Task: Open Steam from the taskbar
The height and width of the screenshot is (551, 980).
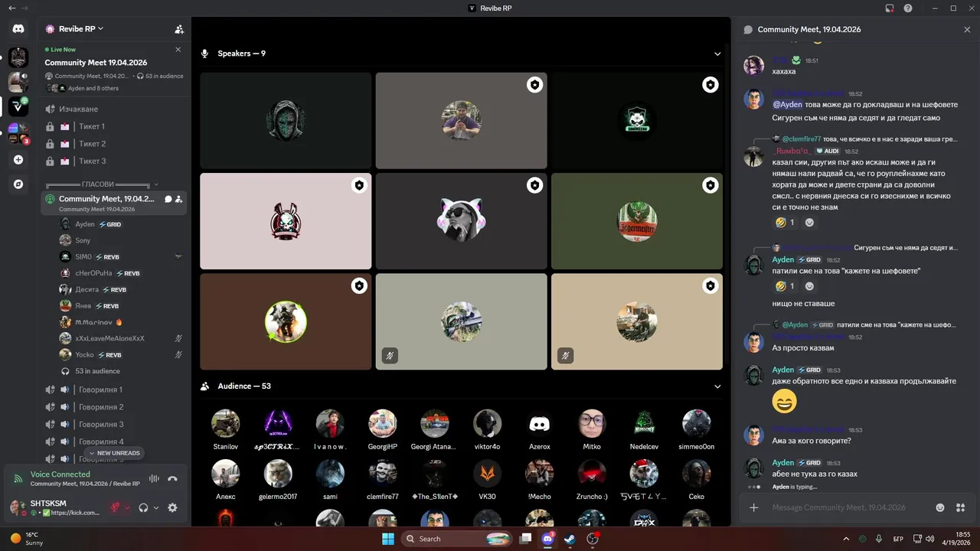Action: [x=570, y=539]
